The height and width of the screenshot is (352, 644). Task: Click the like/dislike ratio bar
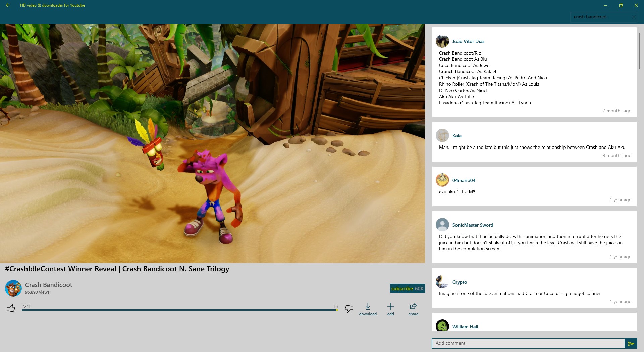click(x=179, y=310)
